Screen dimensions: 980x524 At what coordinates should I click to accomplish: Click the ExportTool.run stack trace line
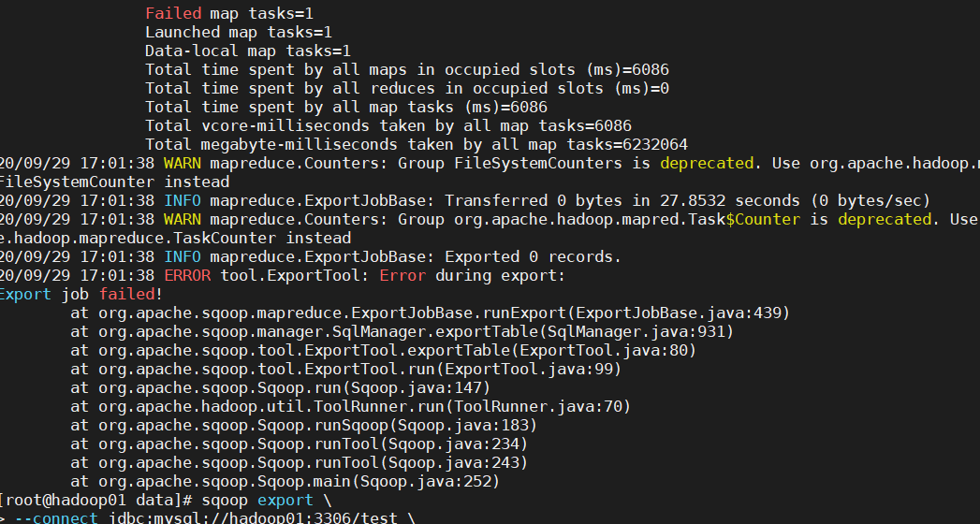point(346,369)
